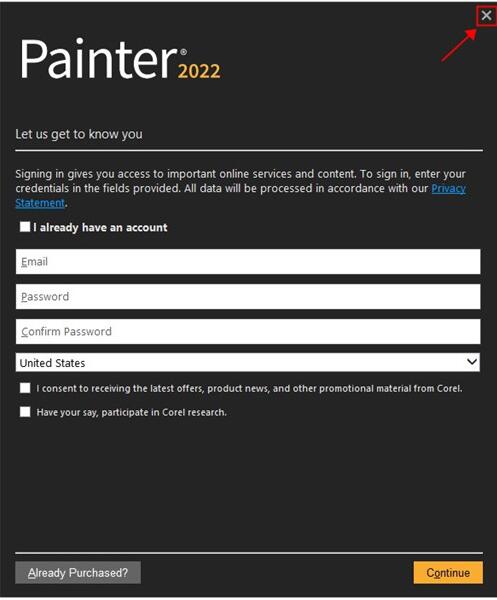Click 'Let us get to know you' heading
Viewport: 497px width, 600px height.
(x=79, y=134)
